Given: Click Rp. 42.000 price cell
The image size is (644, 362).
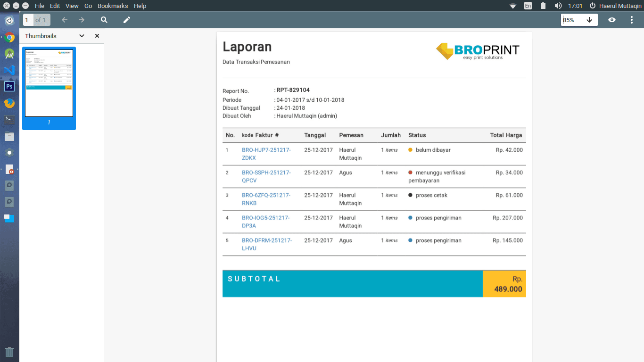Looking at the screenshot, I should point(509,150).
